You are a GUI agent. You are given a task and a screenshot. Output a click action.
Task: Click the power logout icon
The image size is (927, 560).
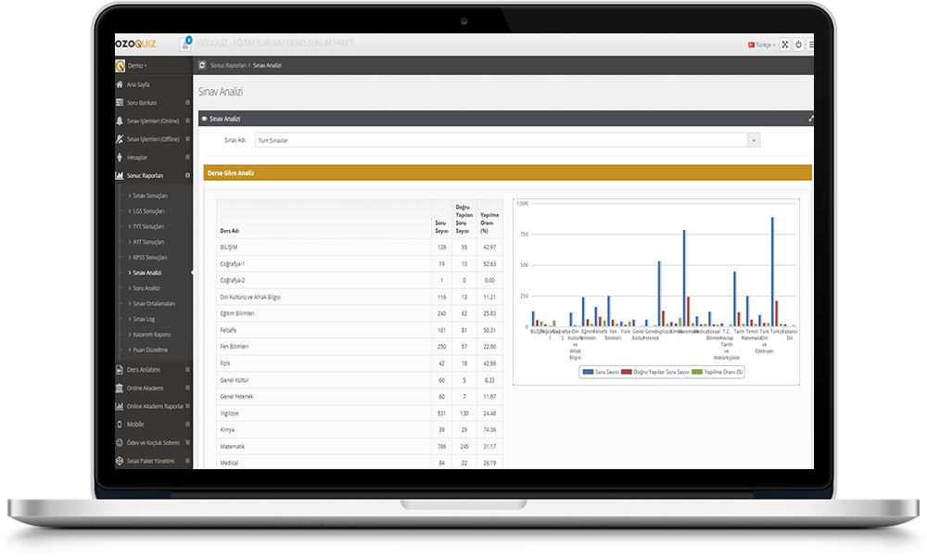(x=799, y=45)
